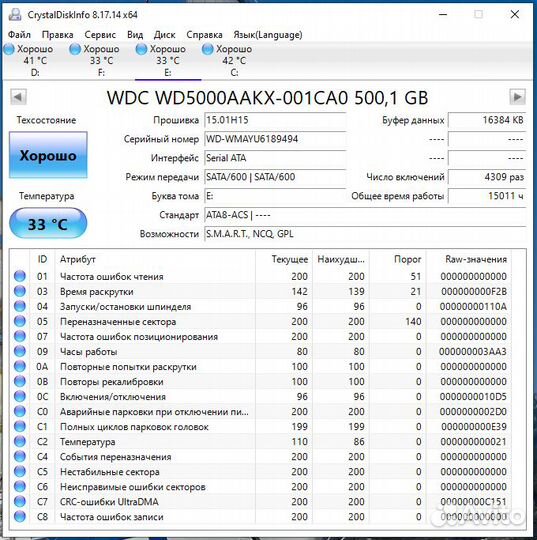Click the 33 °C temperature button
Screen dimensions: 537x540
tap(48, 224)
